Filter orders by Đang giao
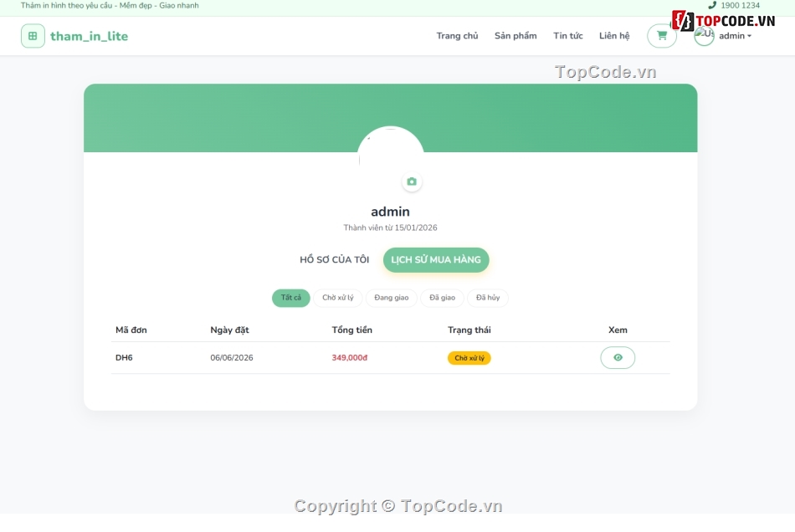This screenshot has height=532, width=795. [x=391, y=298]
